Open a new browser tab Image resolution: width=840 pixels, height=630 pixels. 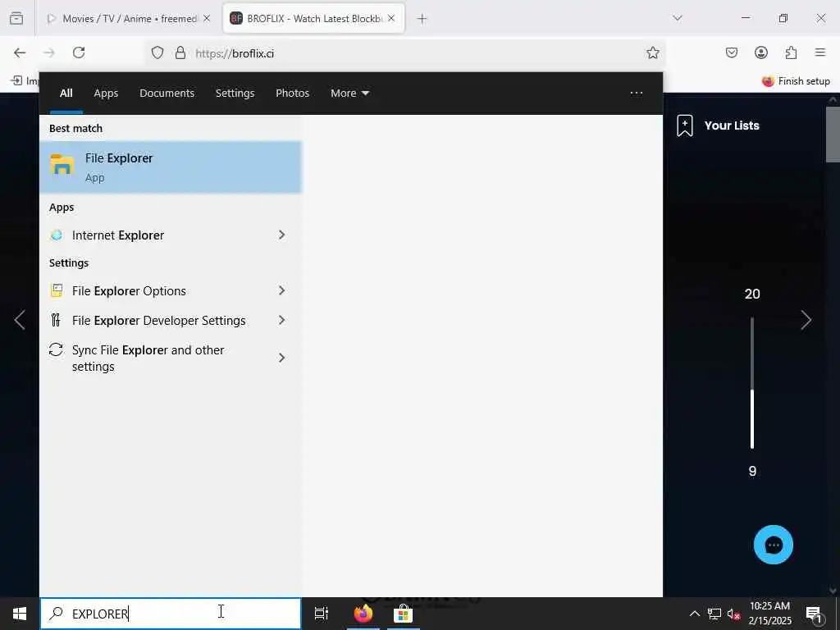[x=422, y=19]
